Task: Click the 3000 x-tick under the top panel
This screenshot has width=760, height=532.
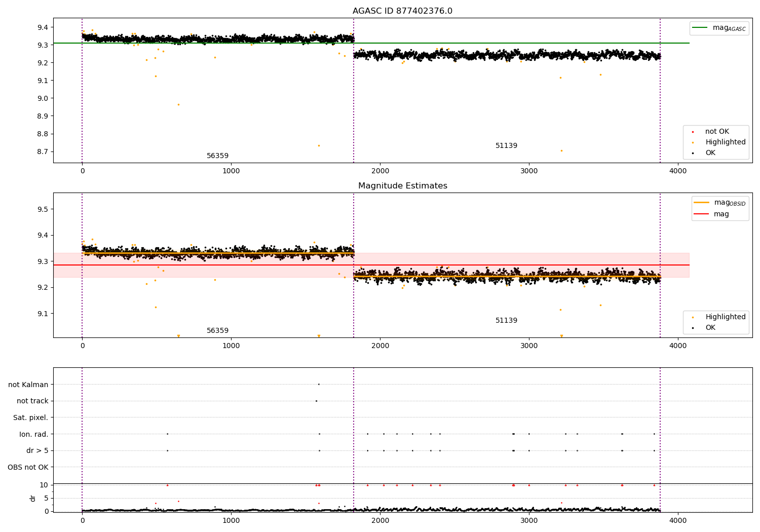Action: pyautogui.click(x=529, y=171)
